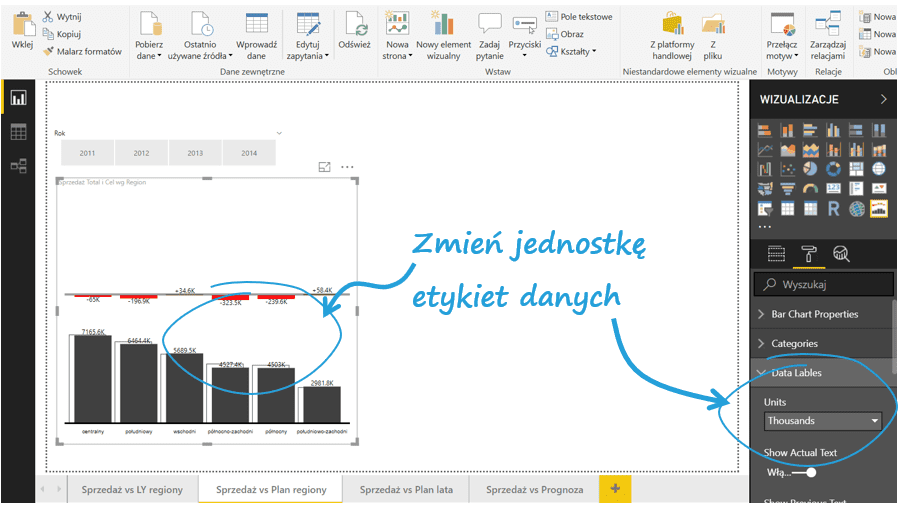The width and height of the screenshot is (902, 509).
Task: Open the Report view in left sidebar
Action: [18, 98]
